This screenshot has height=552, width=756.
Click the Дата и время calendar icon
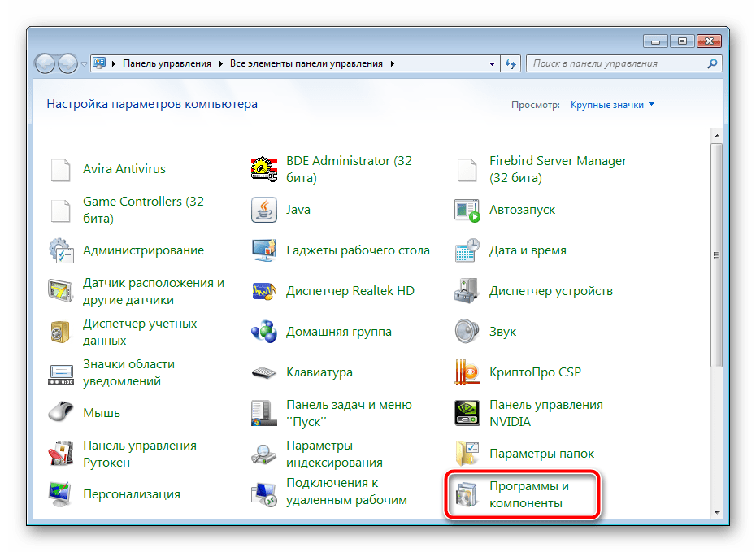coord(467,250)
